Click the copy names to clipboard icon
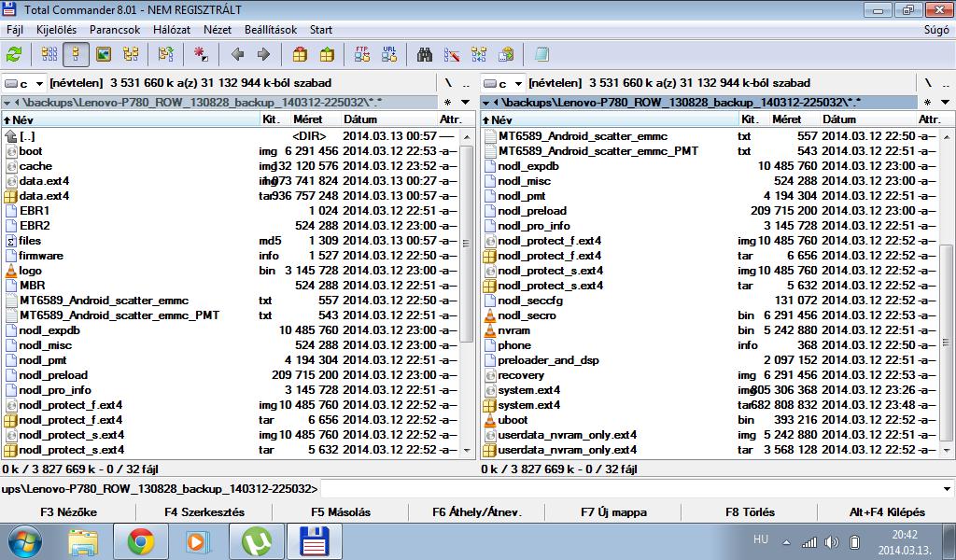The width and height of the screenshot is (956, 560). pos(505,55)
